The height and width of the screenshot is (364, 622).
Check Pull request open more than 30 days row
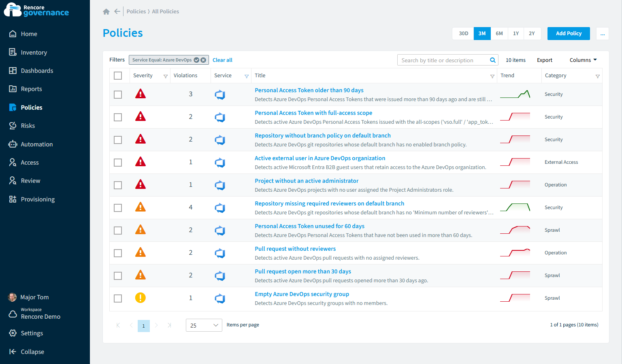click(x=118, y=276)
